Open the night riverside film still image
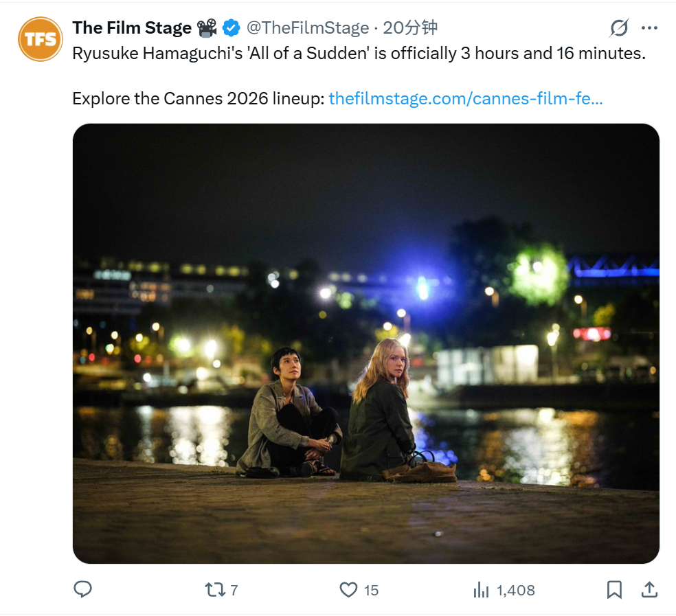Viewport: 676px width, 616px height. click(366, 343)
